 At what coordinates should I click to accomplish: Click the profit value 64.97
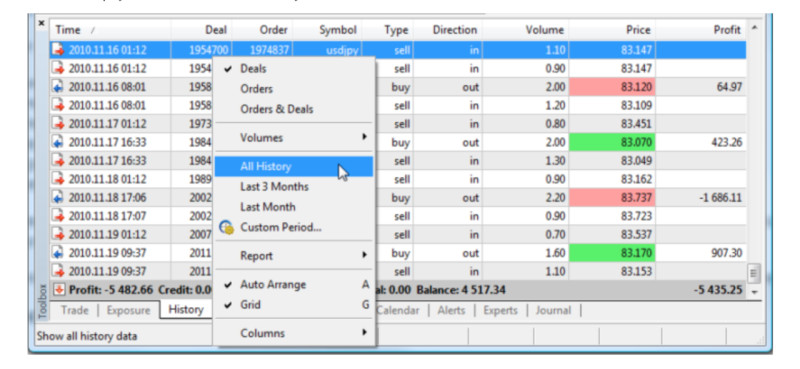pos(729,87)
